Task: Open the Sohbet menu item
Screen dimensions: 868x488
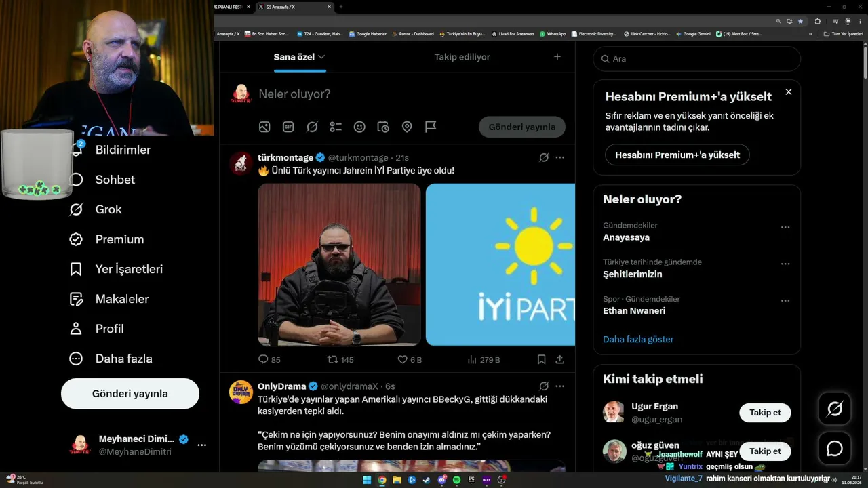Action: click(x=102, y=180)
